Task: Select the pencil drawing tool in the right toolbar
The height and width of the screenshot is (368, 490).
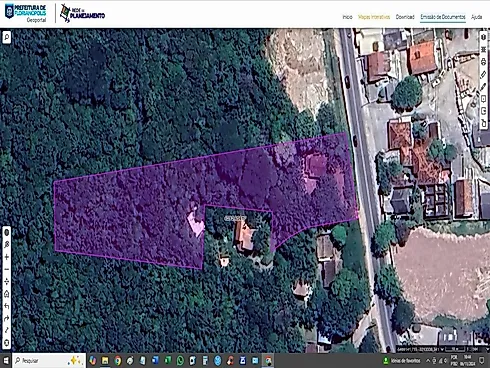Action: pos(484,87)
